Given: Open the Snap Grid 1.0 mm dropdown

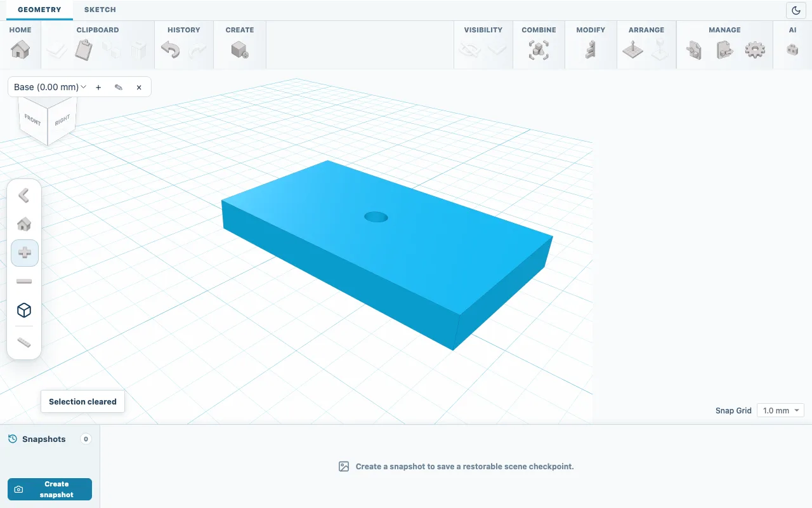Looking at the screenshot, I should coord(780,411).
